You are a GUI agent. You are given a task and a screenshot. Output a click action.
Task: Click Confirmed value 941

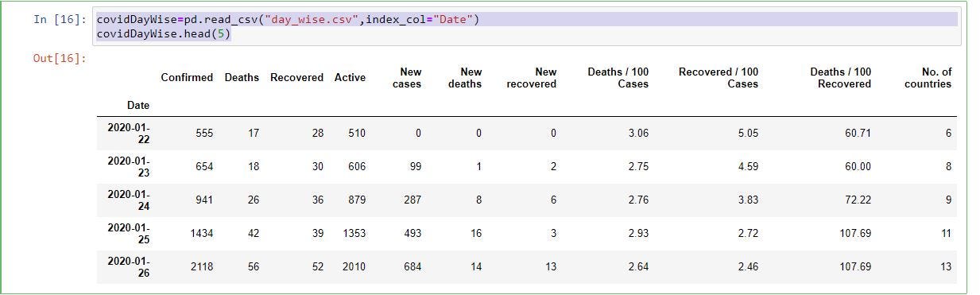(x=204, y=200)
